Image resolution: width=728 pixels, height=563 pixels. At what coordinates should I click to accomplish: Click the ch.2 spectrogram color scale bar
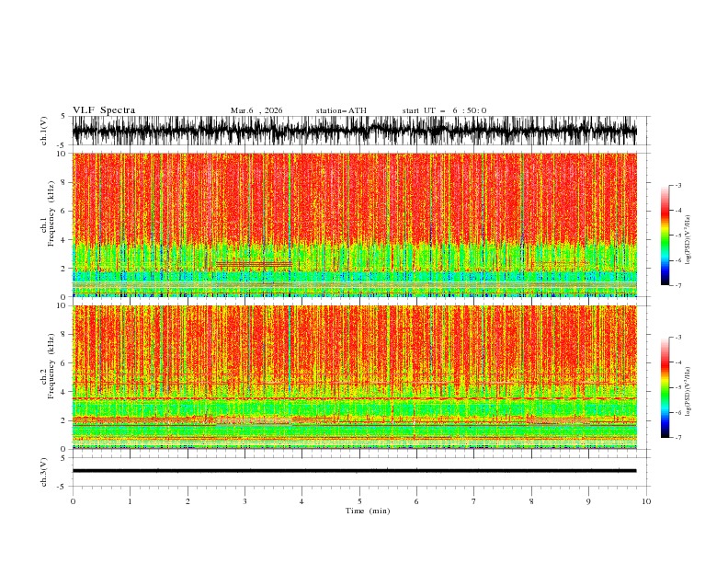click(x=665, y=387)
